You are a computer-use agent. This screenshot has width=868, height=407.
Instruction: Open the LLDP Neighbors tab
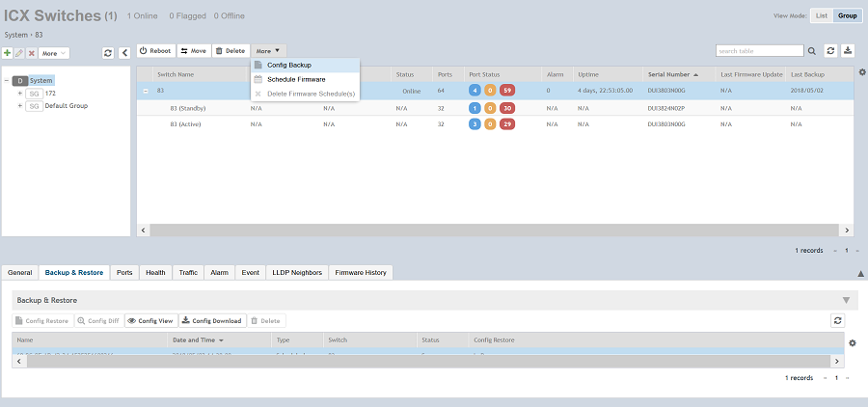[297, 272]
